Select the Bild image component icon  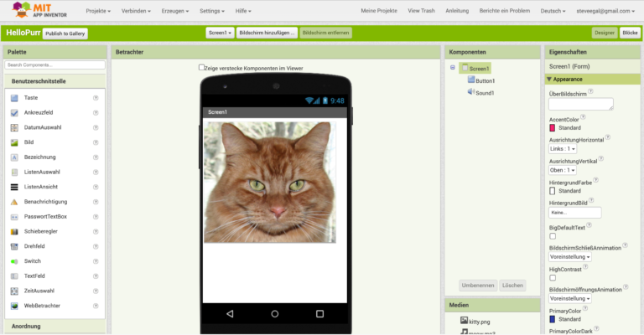tap(14, 142)
